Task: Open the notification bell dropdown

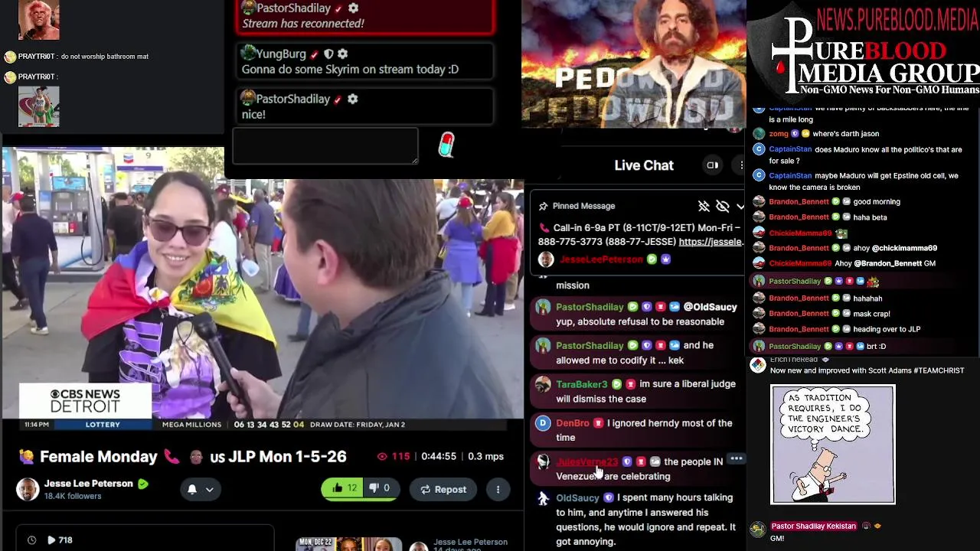Action: pos(200,489)
